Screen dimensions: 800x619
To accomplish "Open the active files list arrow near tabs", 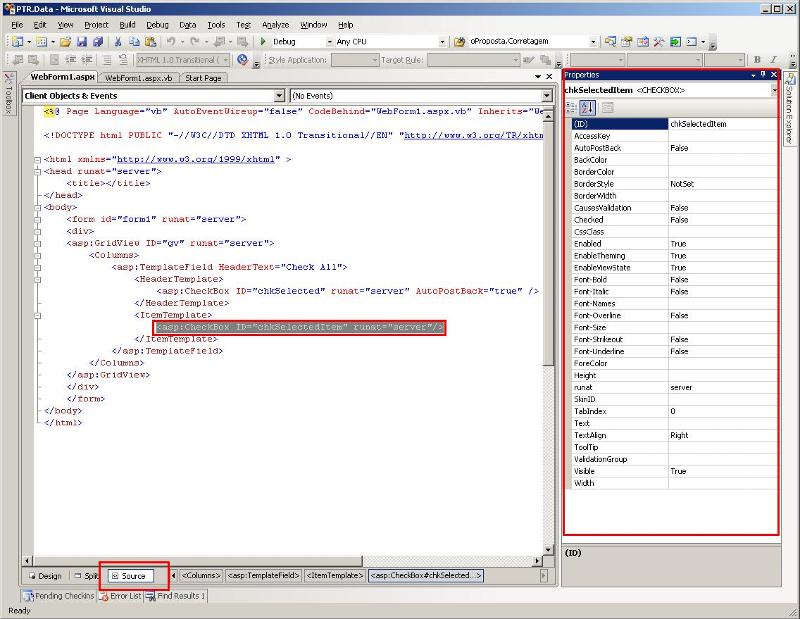I will tap(538, 77).
